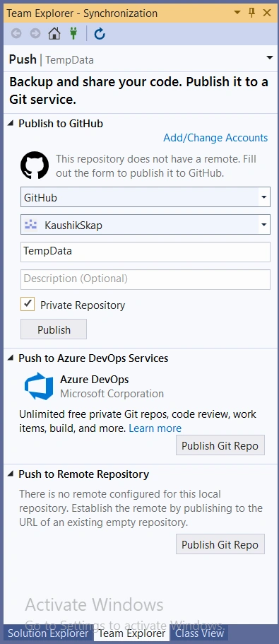Collapse Push to Azure DevOps Services section
The image size is (279, 644).
pyautogui.click(x=11, y=358)
